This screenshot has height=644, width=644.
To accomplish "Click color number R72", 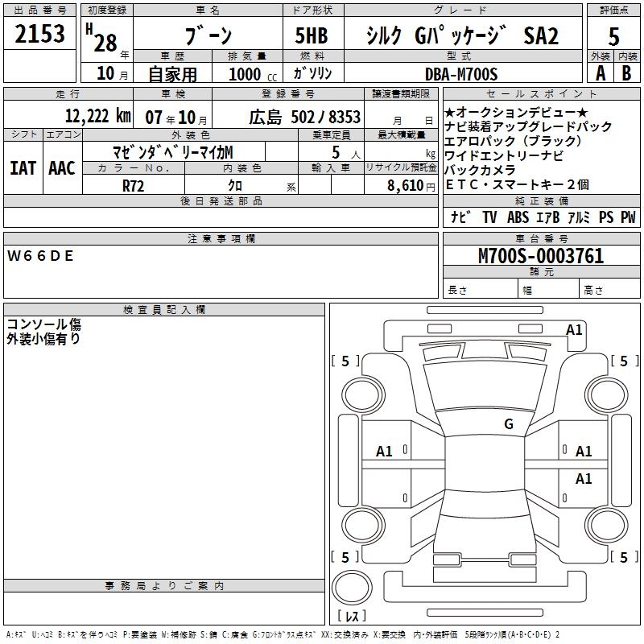I will pos(133,186).
